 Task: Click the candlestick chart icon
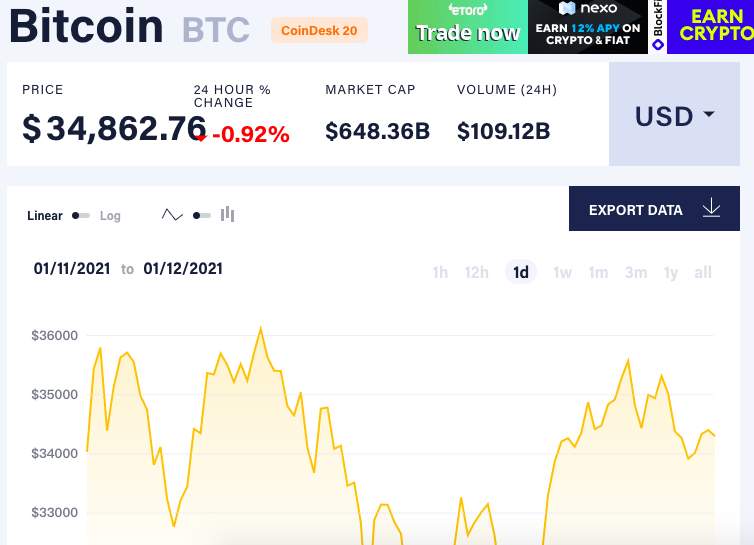click(227, 215)
